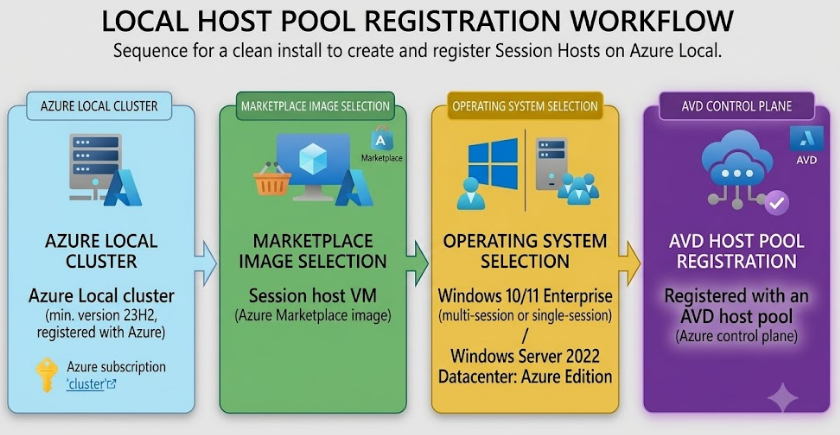Click the cloud network icon in AVD card
Image resolution: width=840 pixels, height=435 pixels.
pos(738,170)
